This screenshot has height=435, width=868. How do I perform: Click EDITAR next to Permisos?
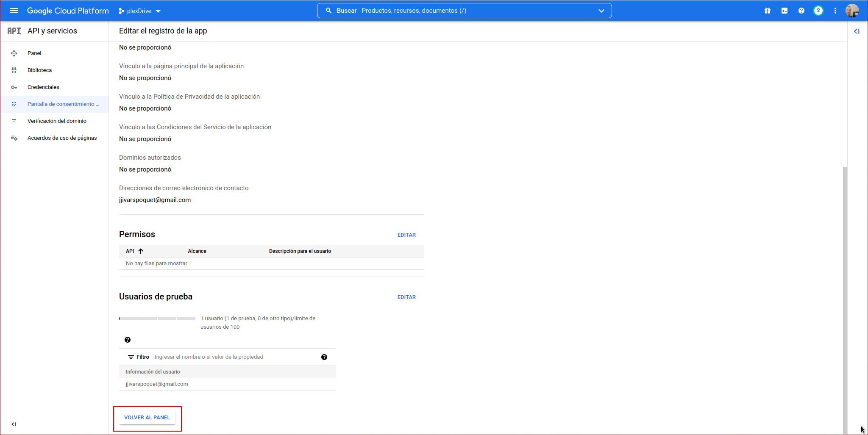[x=406, y=235]
